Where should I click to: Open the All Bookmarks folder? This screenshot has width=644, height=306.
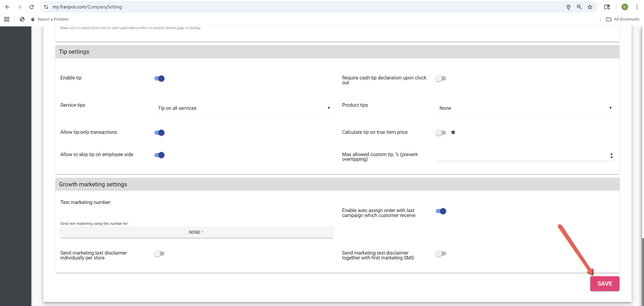tap(623, 19)
